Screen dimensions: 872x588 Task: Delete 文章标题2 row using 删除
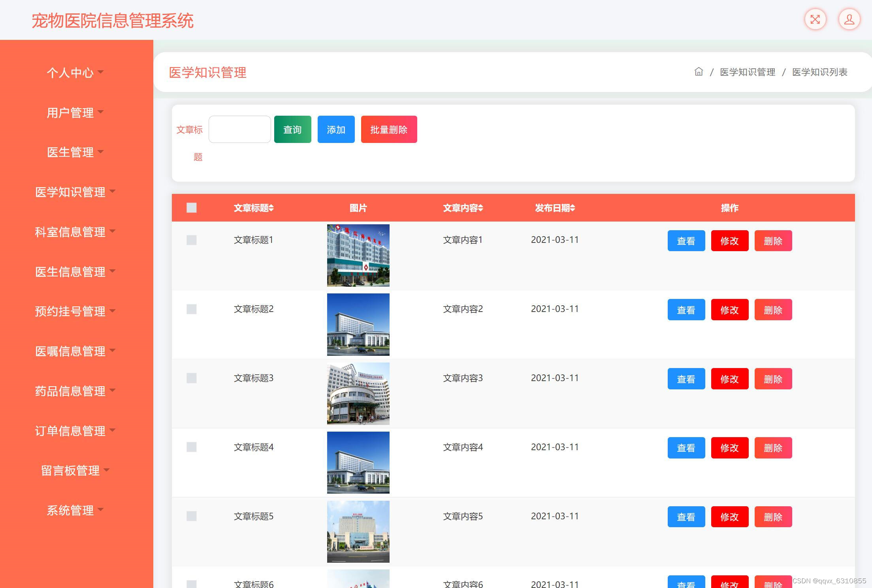(x=773, y=310)
